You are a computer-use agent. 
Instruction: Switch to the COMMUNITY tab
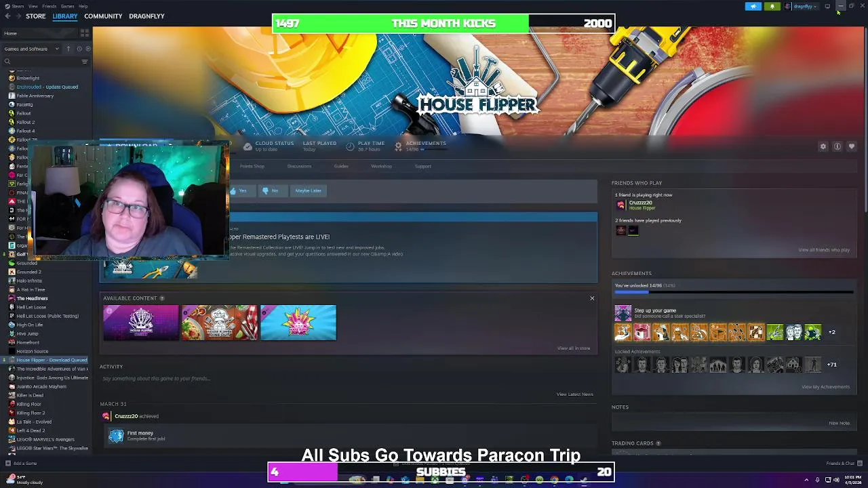tap(103, 16)
